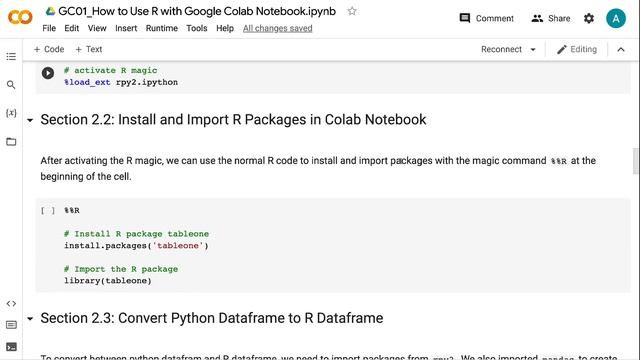Open the variables {x} panel icon
This screenshot has height=360, width=640.
point(11,113)
